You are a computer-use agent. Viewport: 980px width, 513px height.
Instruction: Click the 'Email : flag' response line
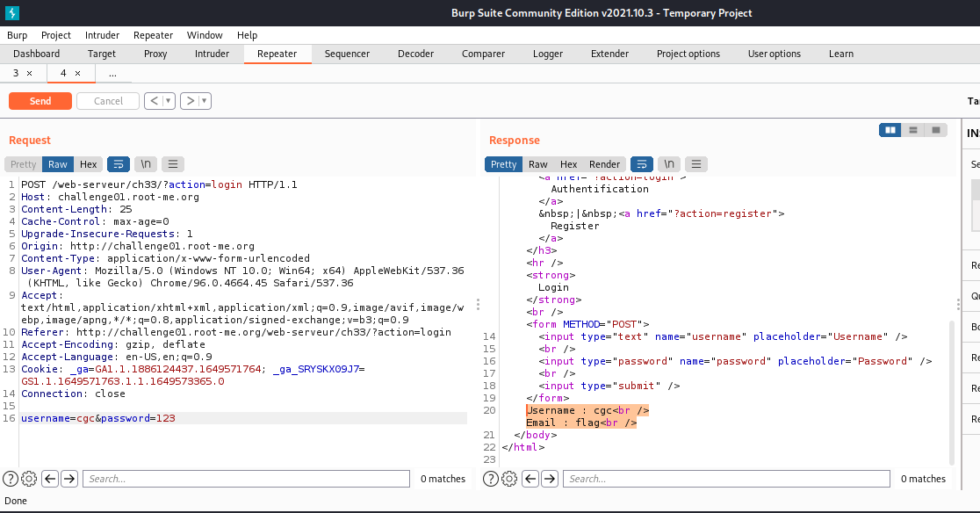[581, 423]
